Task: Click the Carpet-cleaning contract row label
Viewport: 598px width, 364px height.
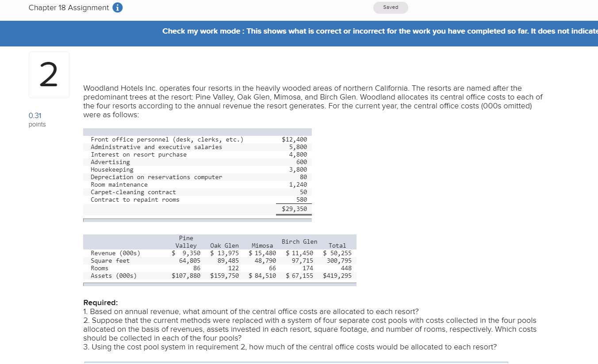Action: [x=133, y=192]
